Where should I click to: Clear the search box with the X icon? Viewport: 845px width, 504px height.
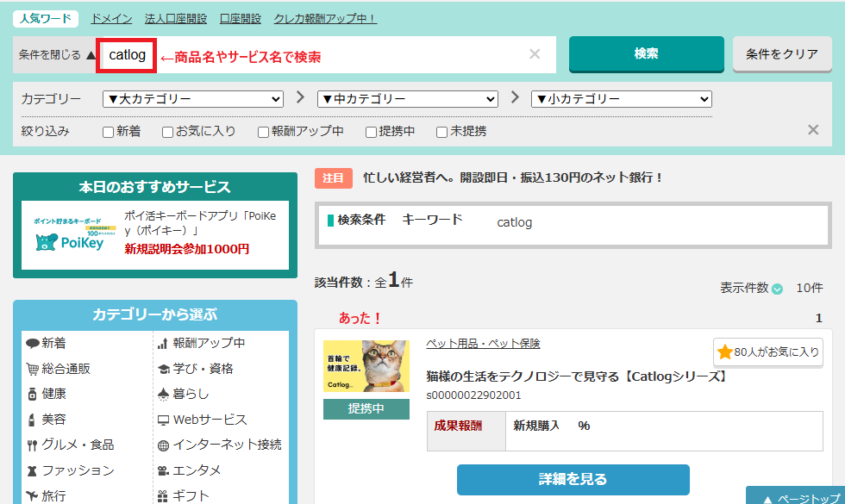pos(535,53)
